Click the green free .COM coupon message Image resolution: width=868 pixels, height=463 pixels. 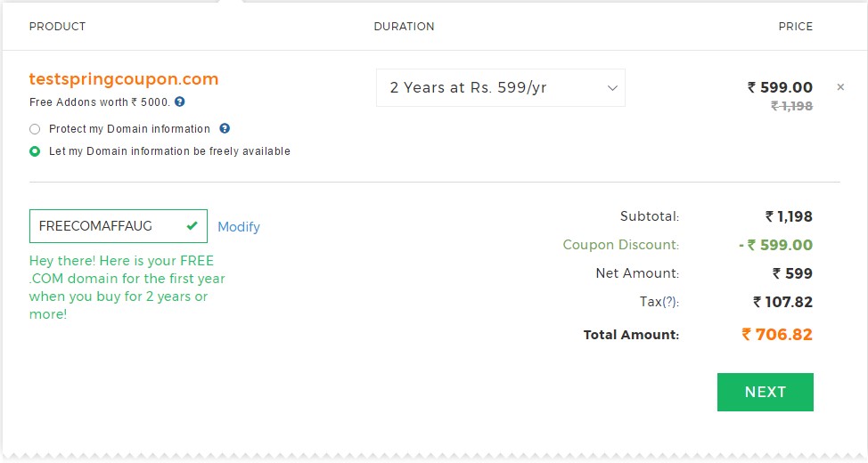tap(127, 287)
